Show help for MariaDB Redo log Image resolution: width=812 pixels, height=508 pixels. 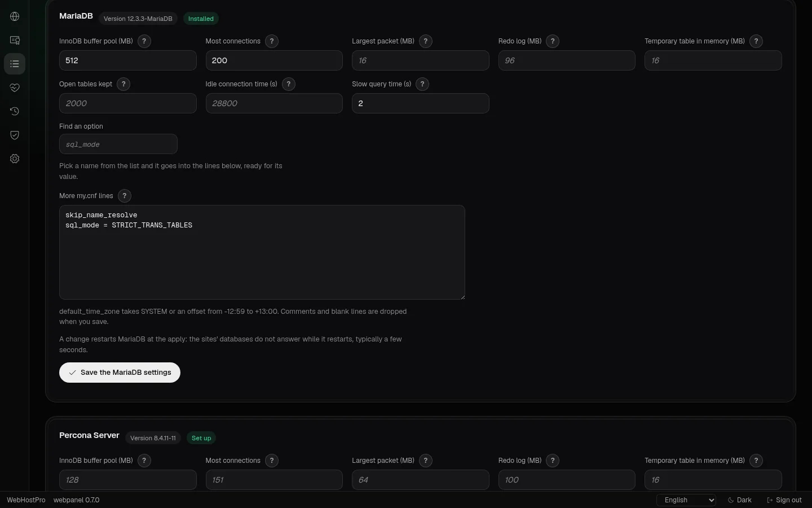553,41
